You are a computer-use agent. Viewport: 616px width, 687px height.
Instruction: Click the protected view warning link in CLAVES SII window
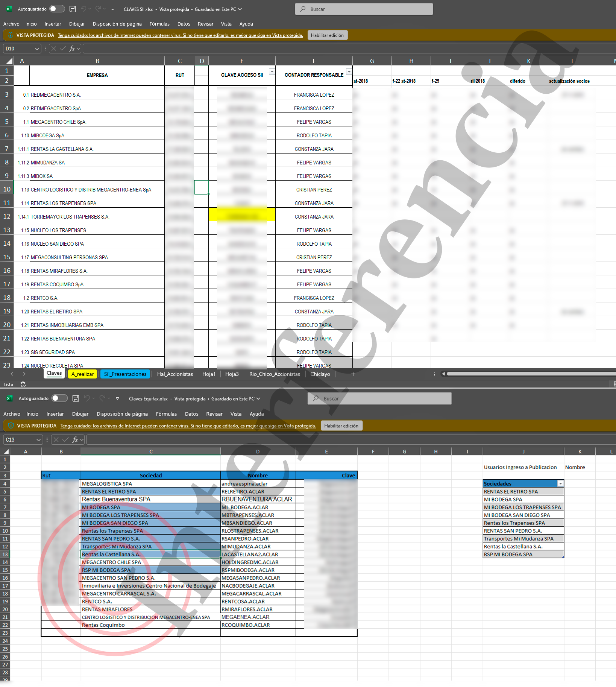[x=181, y=35]
